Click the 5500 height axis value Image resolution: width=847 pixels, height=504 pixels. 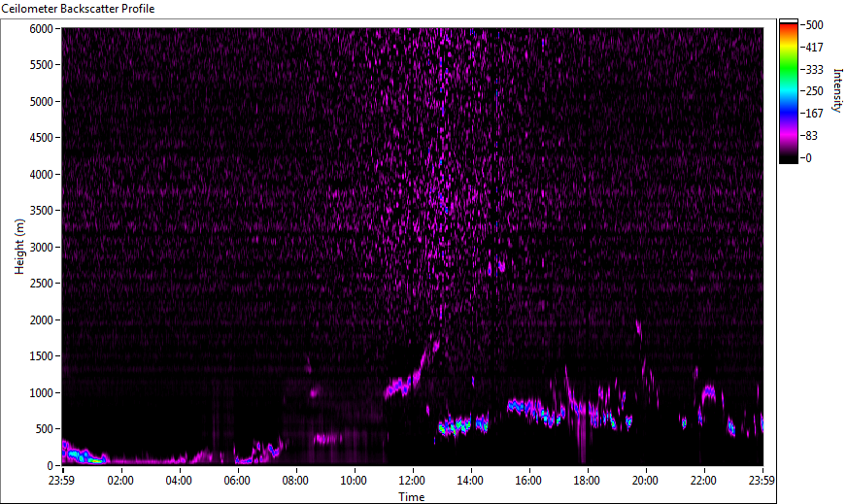pos(42,65)
